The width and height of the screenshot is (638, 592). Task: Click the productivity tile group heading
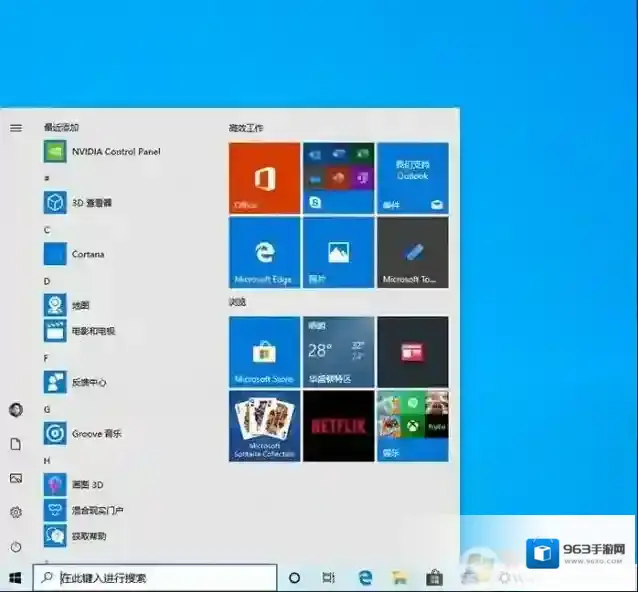(246, 128)
